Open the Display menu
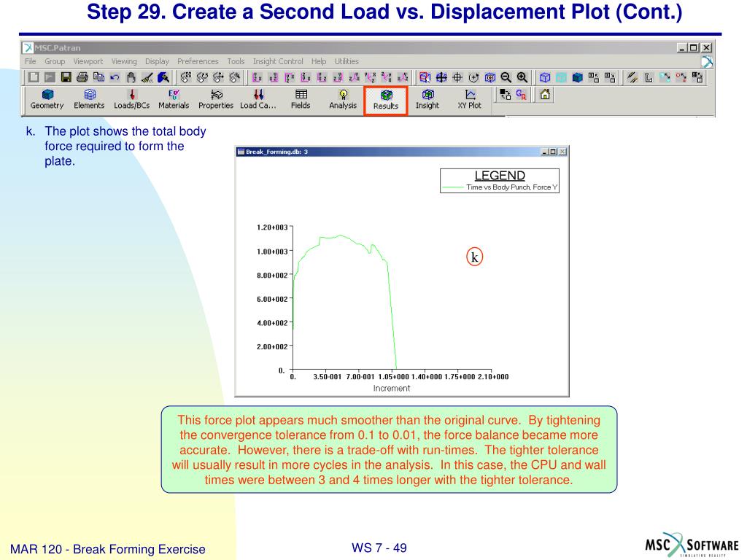This screenshot has width=747, height=560. (x=158, y=61)
